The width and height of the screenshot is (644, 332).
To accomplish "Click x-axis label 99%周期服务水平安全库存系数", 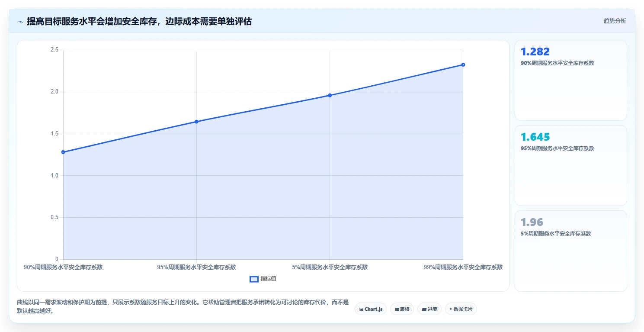I will [463, 267].
